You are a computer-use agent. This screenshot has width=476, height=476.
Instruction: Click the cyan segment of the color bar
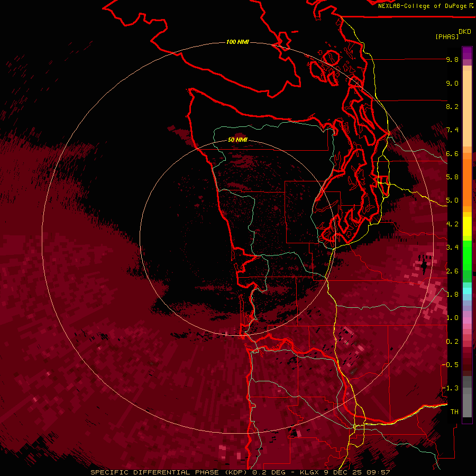(x=467, y=290)
